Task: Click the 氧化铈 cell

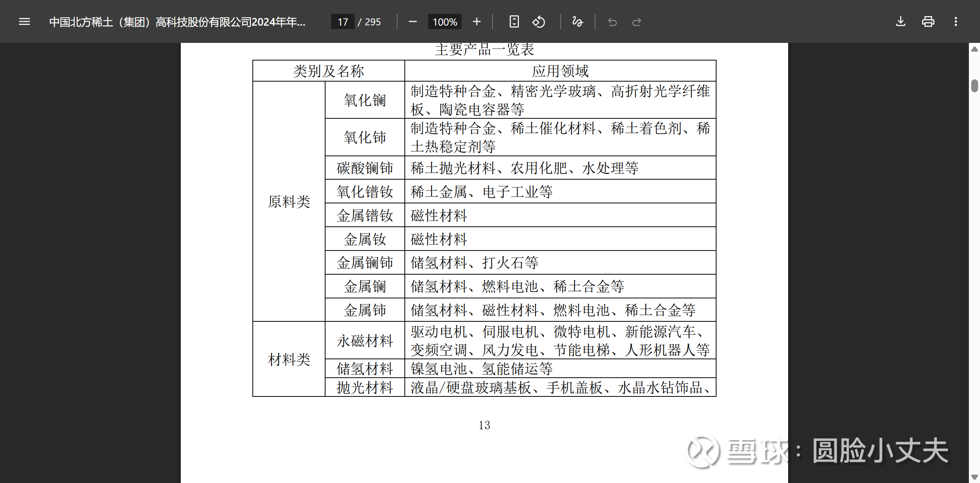Action: tap(365, 137)
